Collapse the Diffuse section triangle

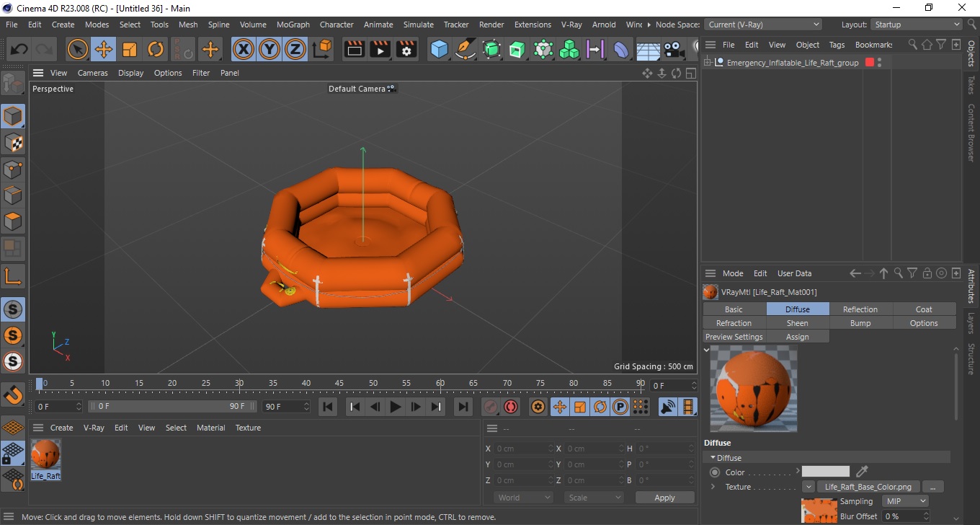pos(713,458)
